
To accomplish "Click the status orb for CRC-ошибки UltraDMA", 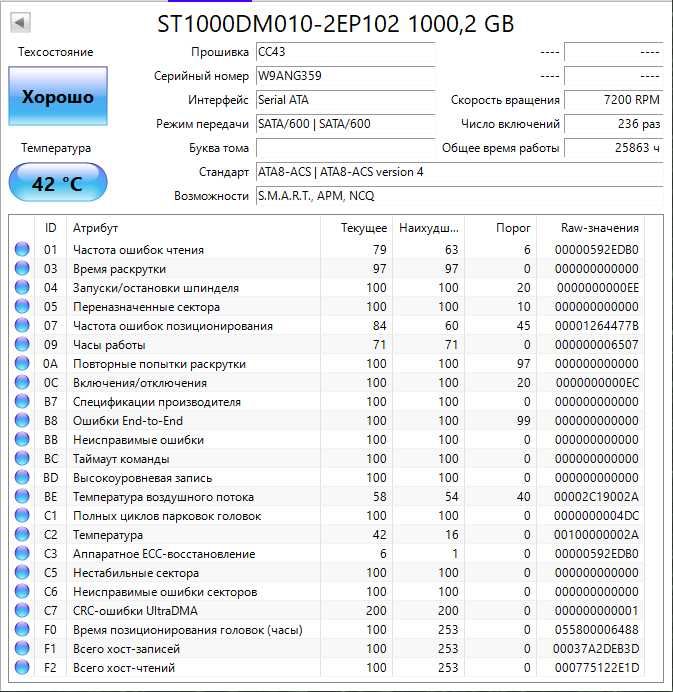I will click(22, 610).
